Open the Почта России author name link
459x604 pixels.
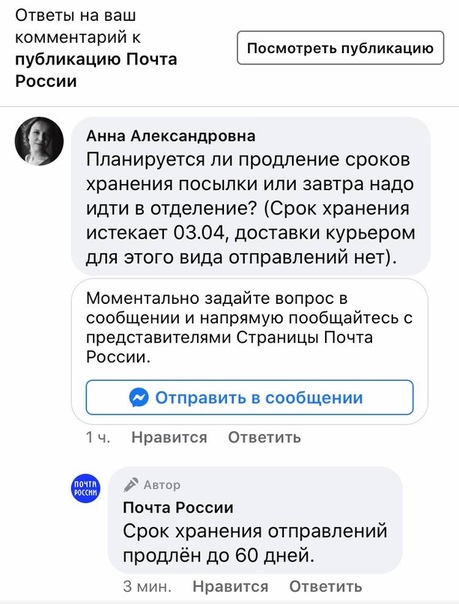tap(178, 507)
